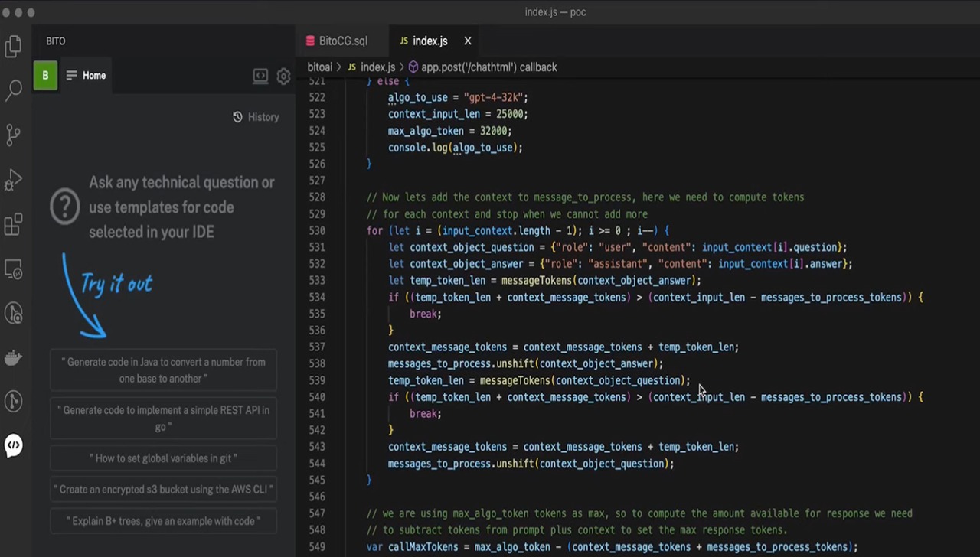Screen dimensions: 980x557
Task: Click the for loop statement on line 530
Action: [x=518, y=230]
